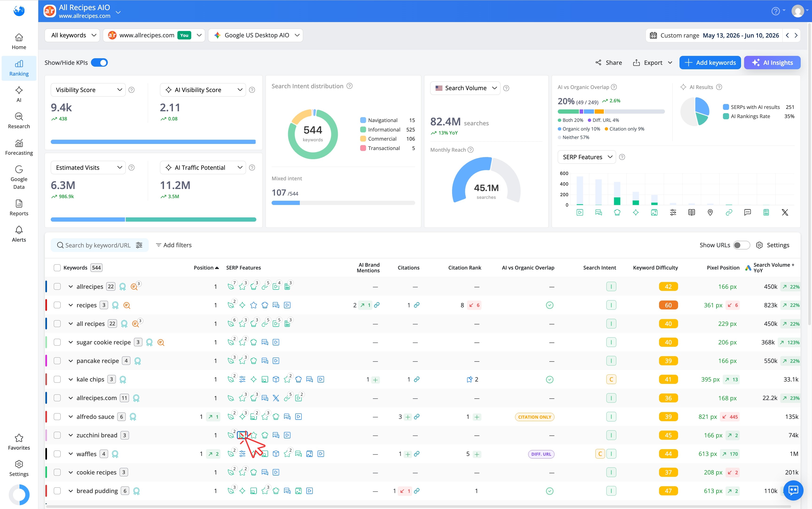The width and height of the screenshot is (812, 509).
Task: Open the Search Volume dropdown
Action: [465, 88]
